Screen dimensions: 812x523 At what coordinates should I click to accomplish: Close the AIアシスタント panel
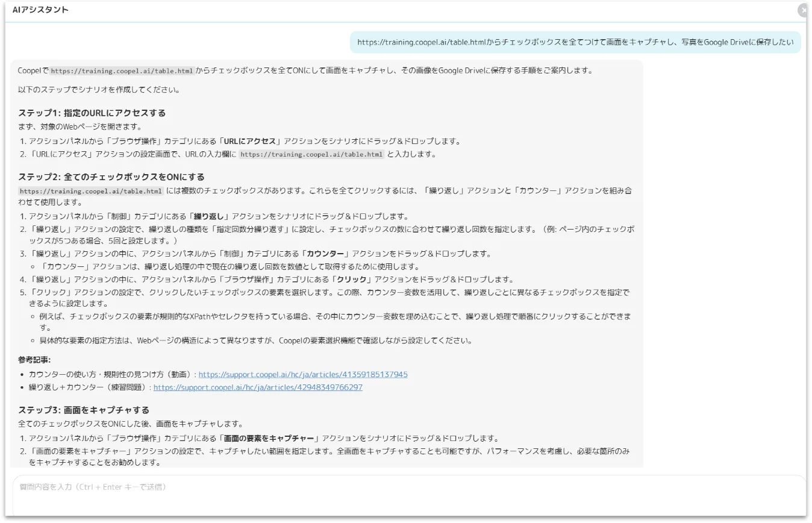coord(804,10)
